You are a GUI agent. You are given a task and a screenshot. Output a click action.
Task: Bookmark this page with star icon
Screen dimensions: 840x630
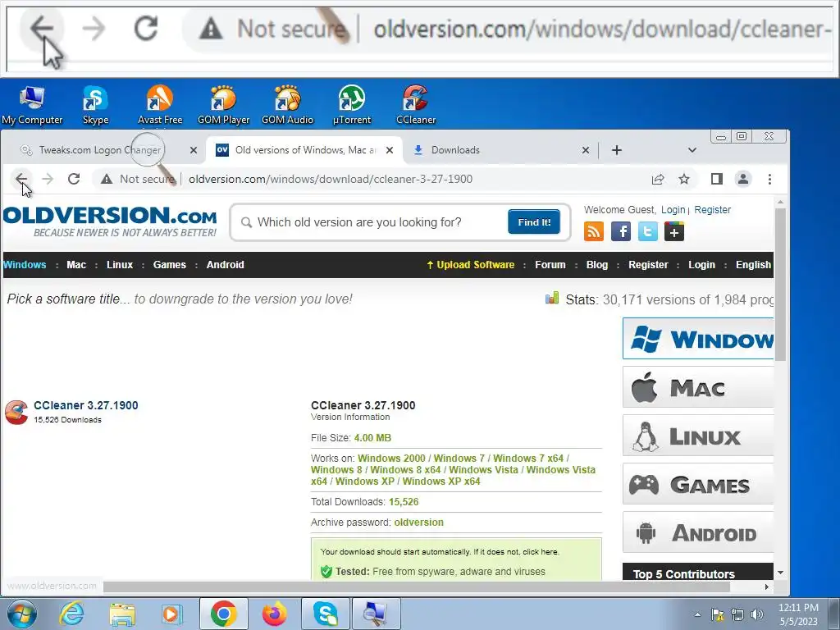click(x=684, y=179)
